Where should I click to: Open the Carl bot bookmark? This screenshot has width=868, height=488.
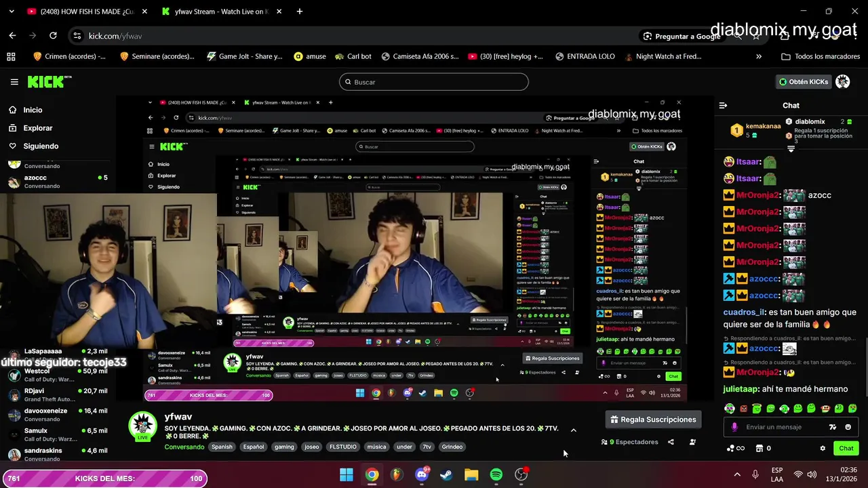coord(353,56)
